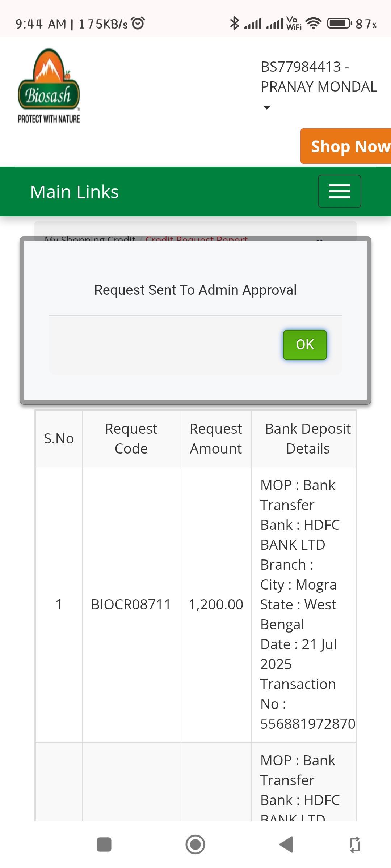
Task: Open BS77984413 - PRANAY MONDAL account menu
Action: pyautogui.click(x=319, y=77)
